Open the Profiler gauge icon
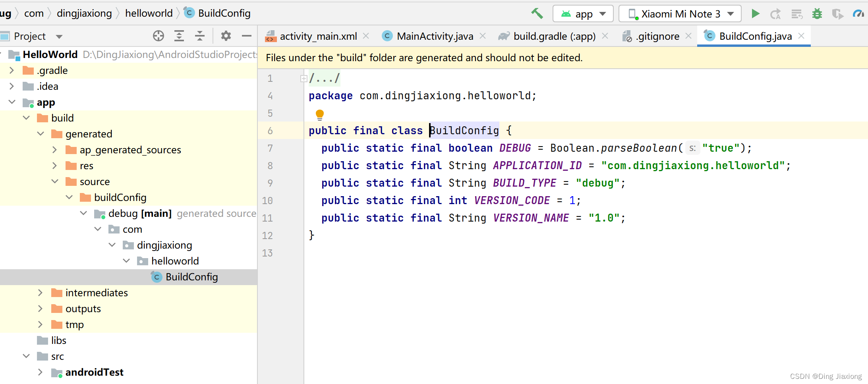The image size is (868, 384). click(x=858, y=14)
